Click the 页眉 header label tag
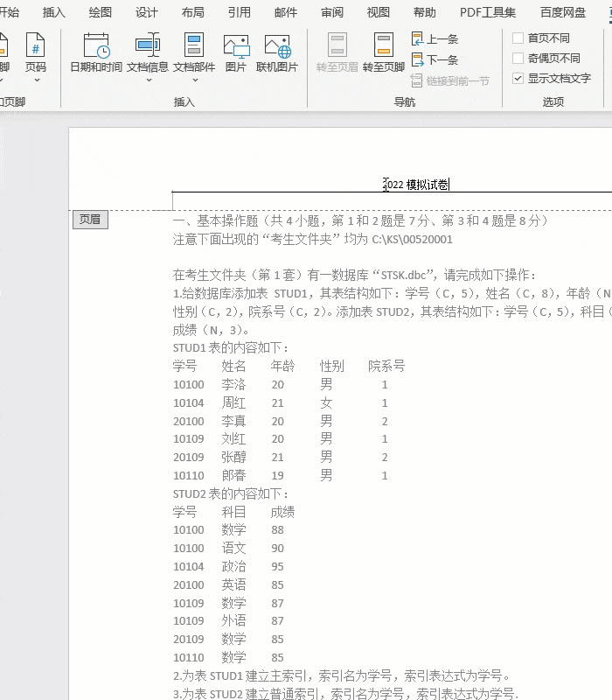This screenshot has width=612, height=700. point(90,220)
